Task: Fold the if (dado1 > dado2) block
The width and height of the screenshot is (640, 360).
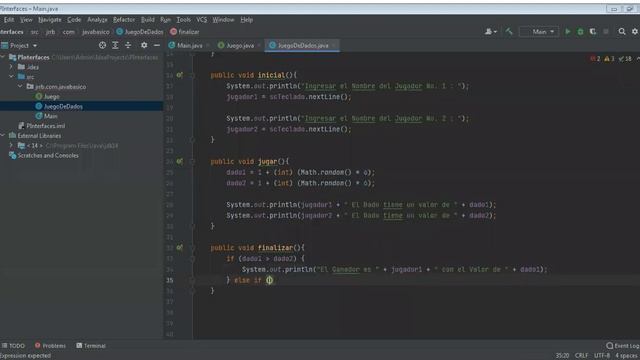Action: click(192, 259)
